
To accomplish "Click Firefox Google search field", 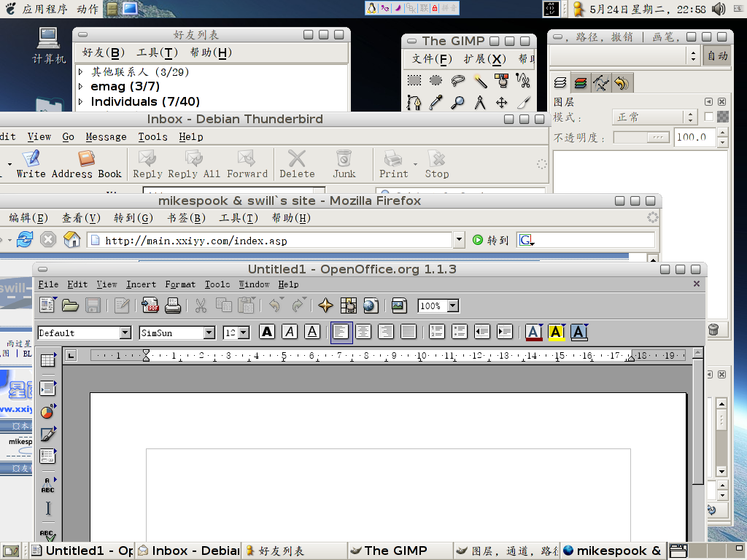I will tap(586, 240).
